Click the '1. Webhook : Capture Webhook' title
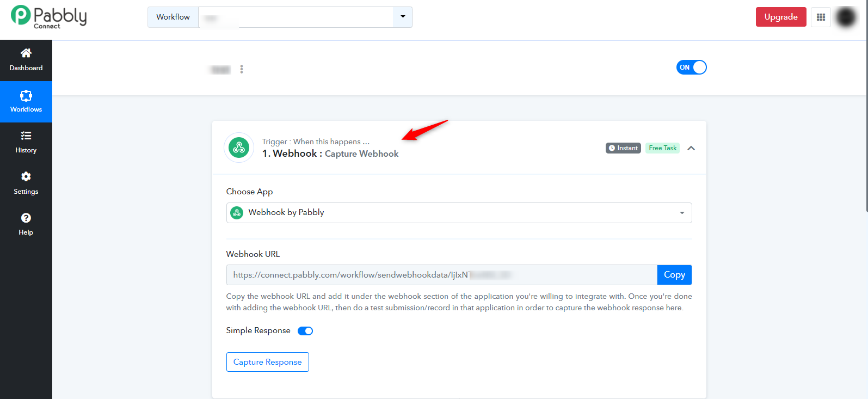Screen dimensions: 868x399 click(330, 154)
